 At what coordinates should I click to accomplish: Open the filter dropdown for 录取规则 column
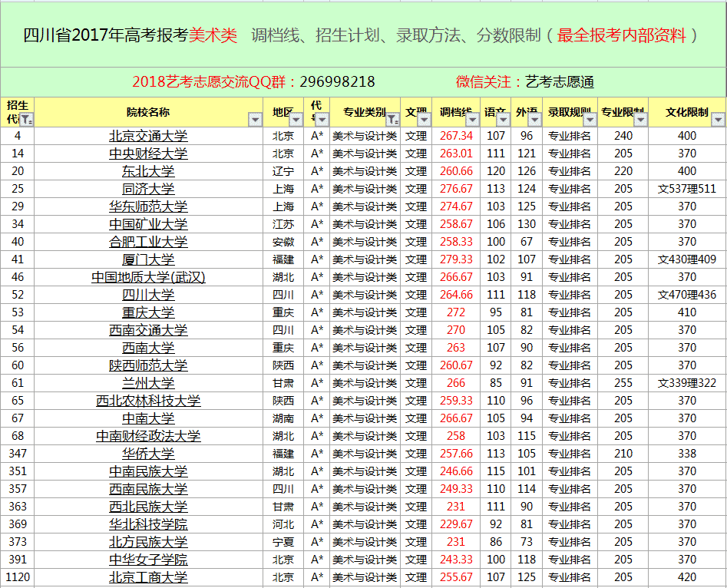[x=590, y=120]
